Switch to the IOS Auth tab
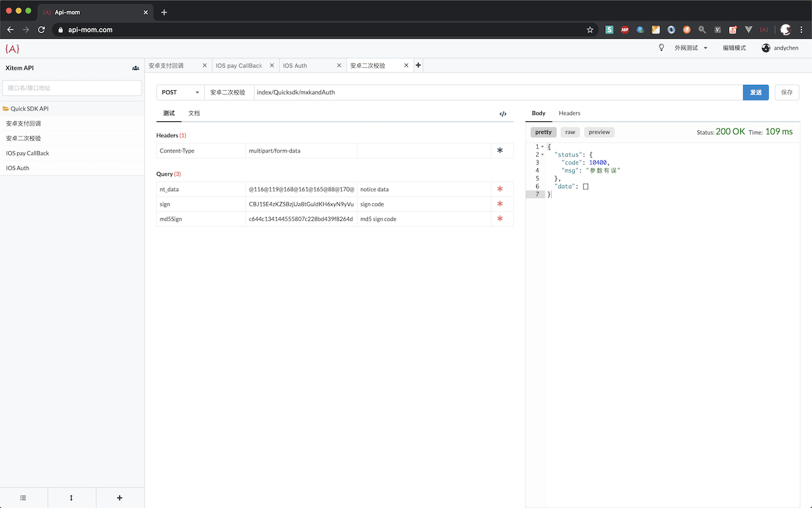Screen dimensions: 812x508 tap(295, 65)
